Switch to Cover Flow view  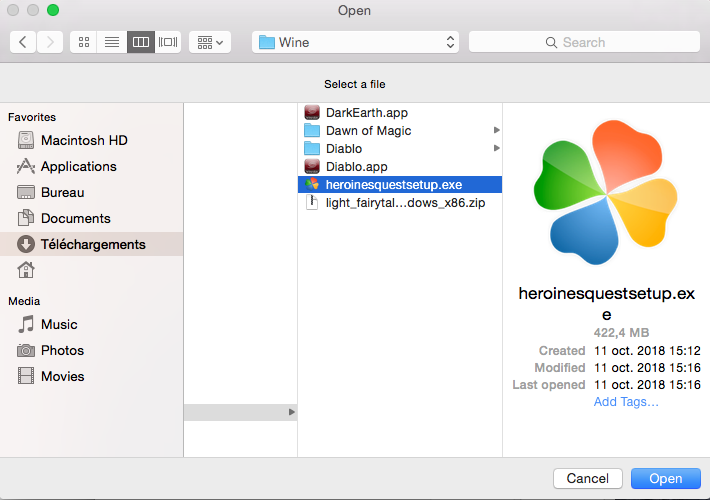168,42
